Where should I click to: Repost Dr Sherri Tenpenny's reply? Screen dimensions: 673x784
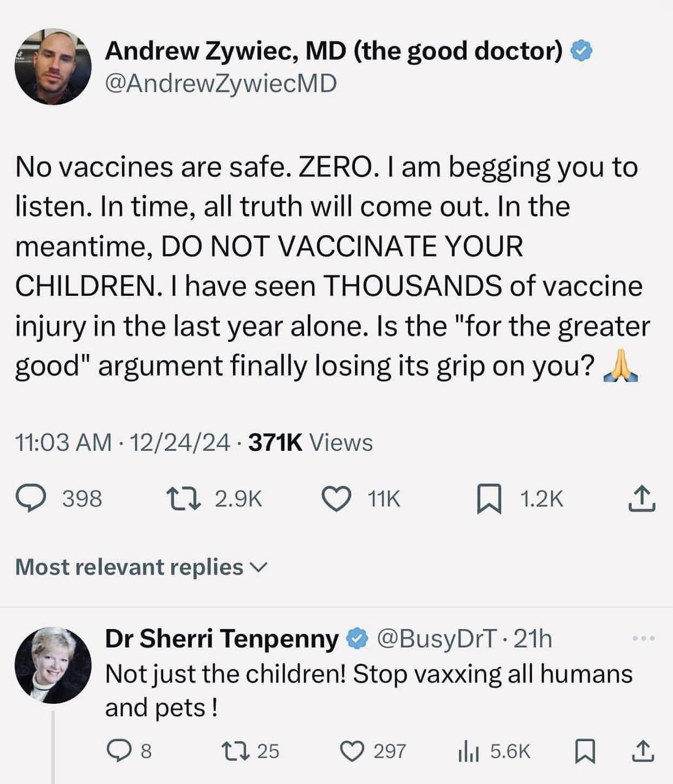tap(234, 751)
